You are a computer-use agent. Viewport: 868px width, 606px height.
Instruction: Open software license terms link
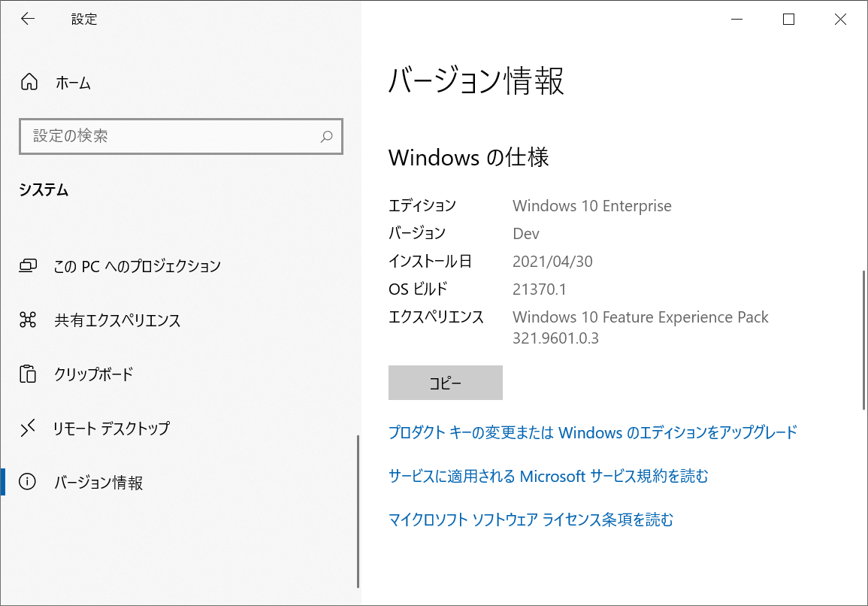[x=531, y=520]
